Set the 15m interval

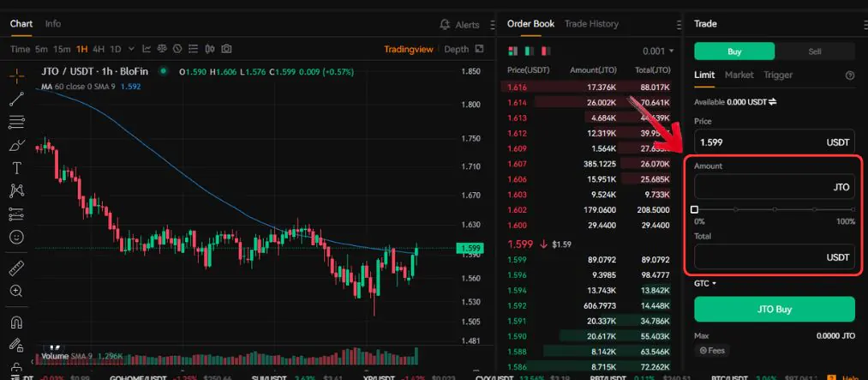(x=62, y=49)
